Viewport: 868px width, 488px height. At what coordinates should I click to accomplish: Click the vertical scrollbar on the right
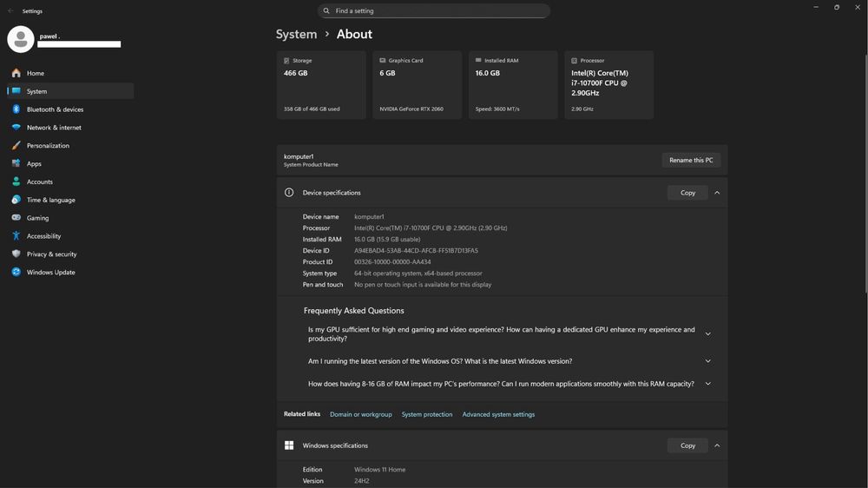[865, 174]
